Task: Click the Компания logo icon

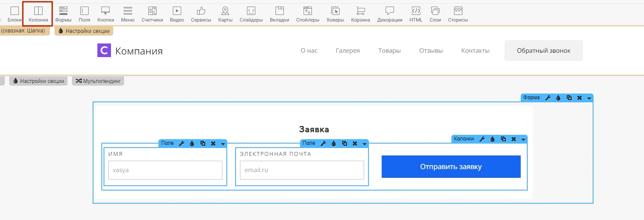Action: pos(104,50)
